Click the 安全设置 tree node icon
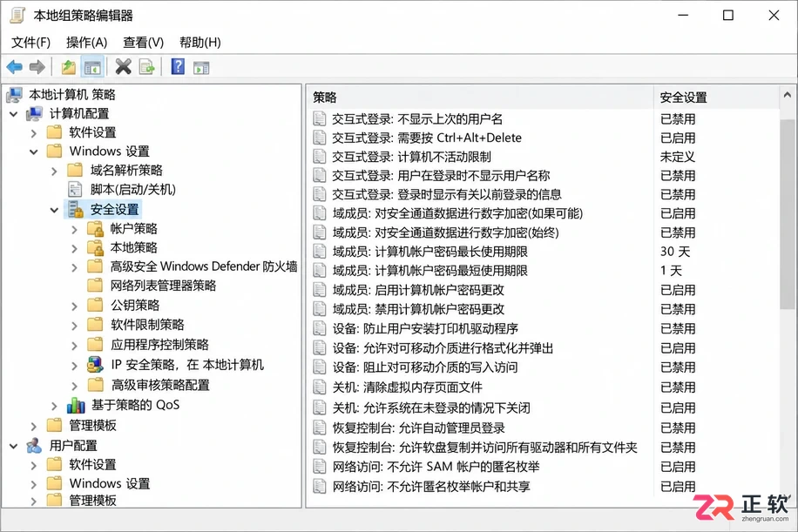The height and width of the screenshot is (532, 798). (76, 209)
